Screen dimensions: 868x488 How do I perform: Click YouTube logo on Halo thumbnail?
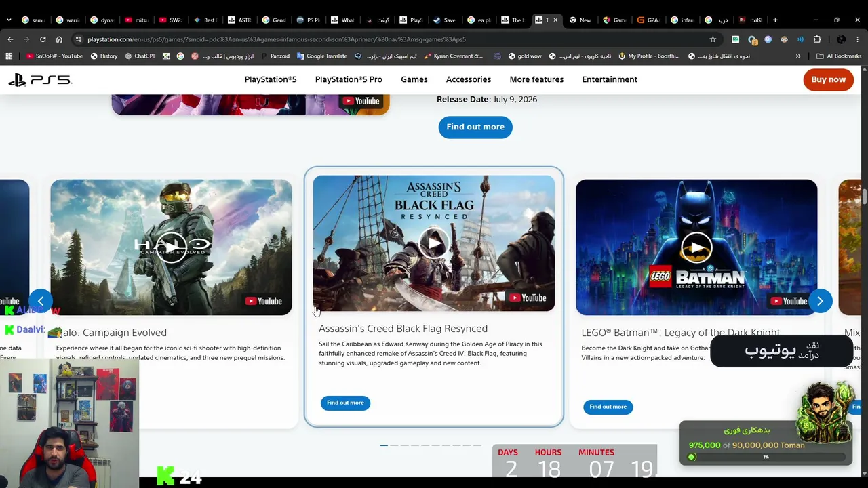pyautogui.click(x=264, y=301)
